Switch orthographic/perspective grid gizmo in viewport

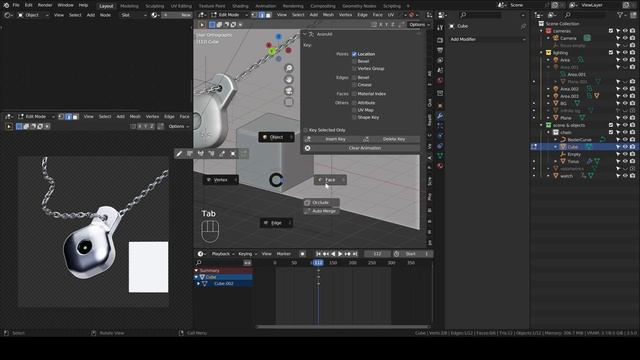click(289, 102)
